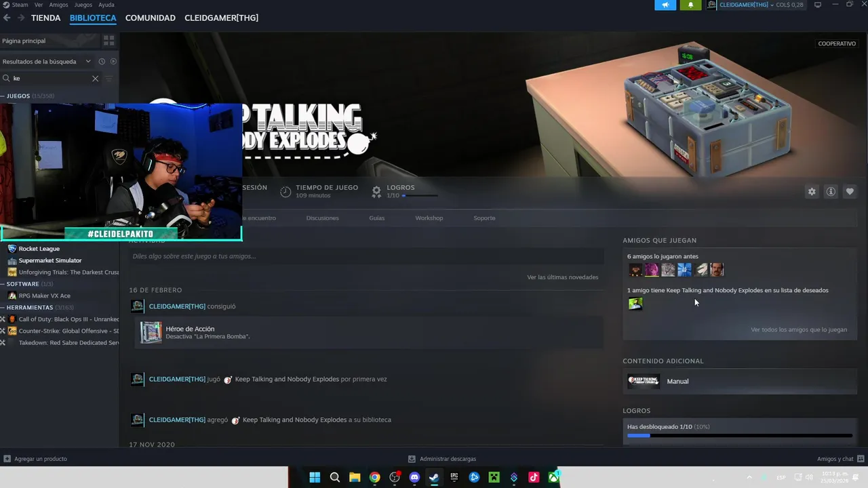
Task: Click Ver las últimas novedades
Action: pyautogui.click(x=562, y=277)
